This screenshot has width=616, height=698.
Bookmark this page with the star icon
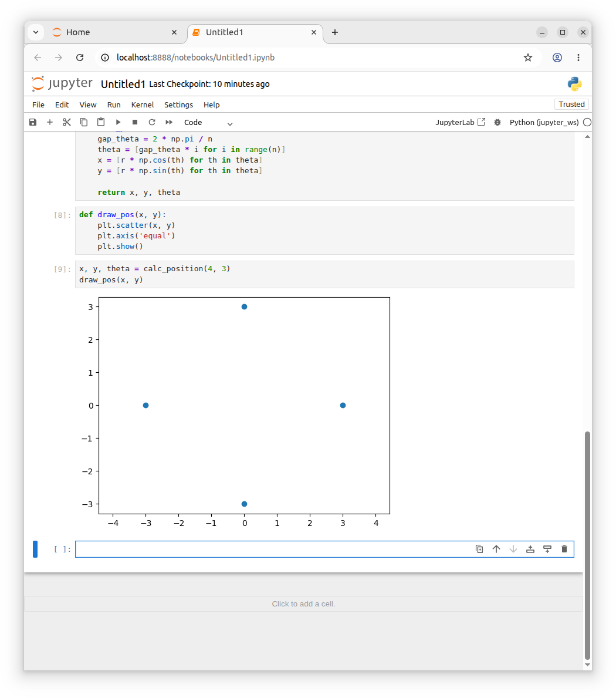point(528,58)
